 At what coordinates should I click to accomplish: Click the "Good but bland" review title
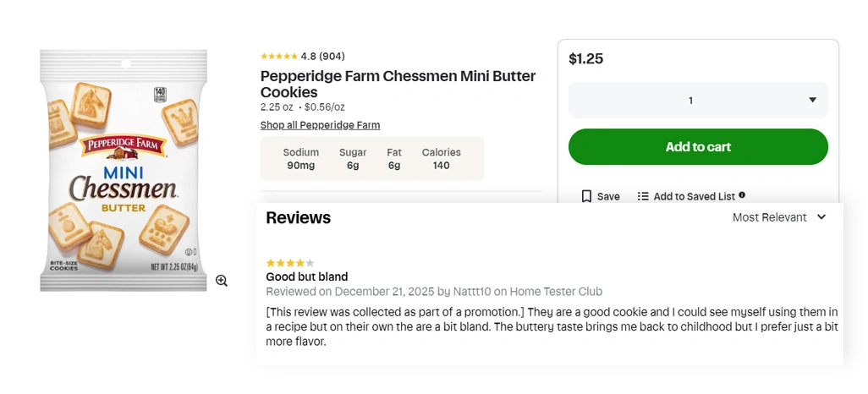coord(306,276)
